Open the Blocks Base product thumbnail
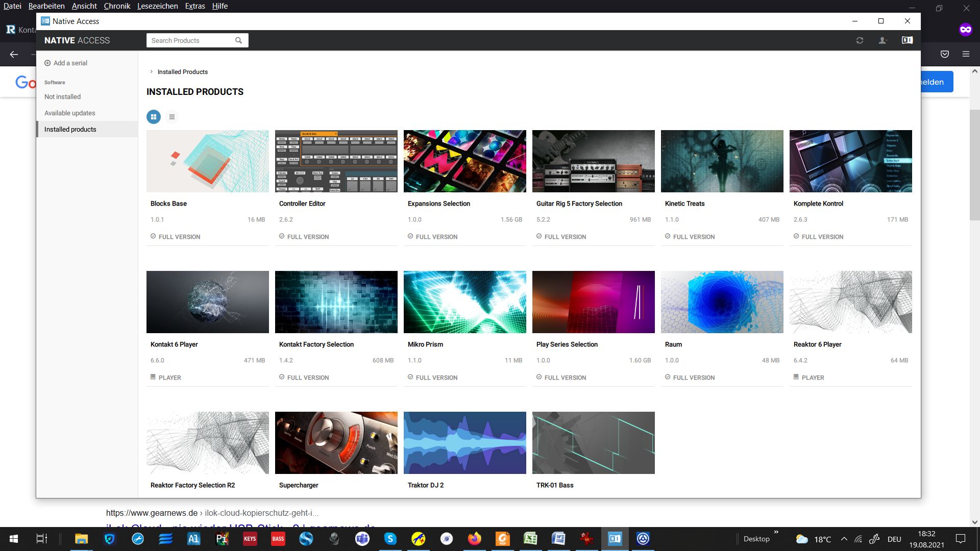980x551 pixels. click(208, 161)
